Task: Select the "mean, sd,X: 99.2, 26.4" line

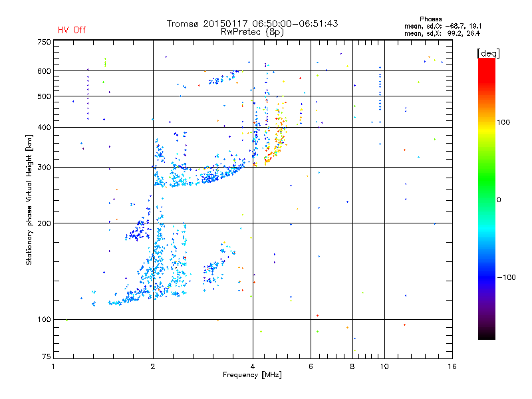Action: [x=442, y=33]
